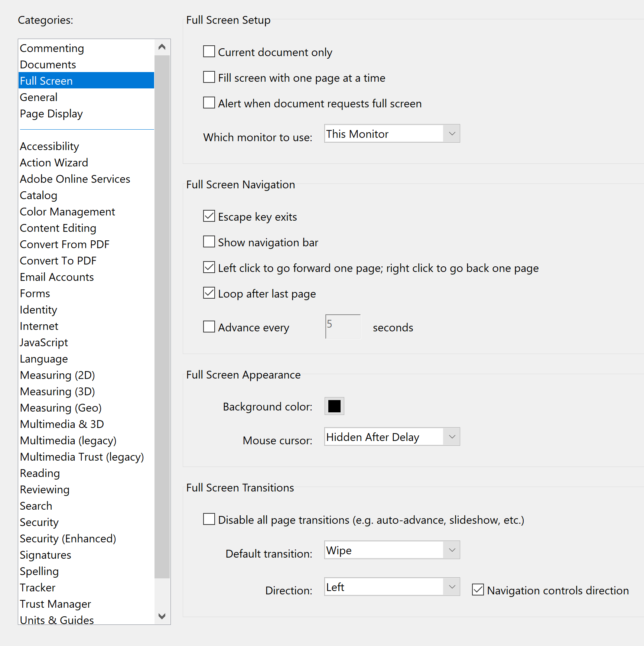Select Accessibility category
The image size is (644, 646).
[x=86, y=146]
